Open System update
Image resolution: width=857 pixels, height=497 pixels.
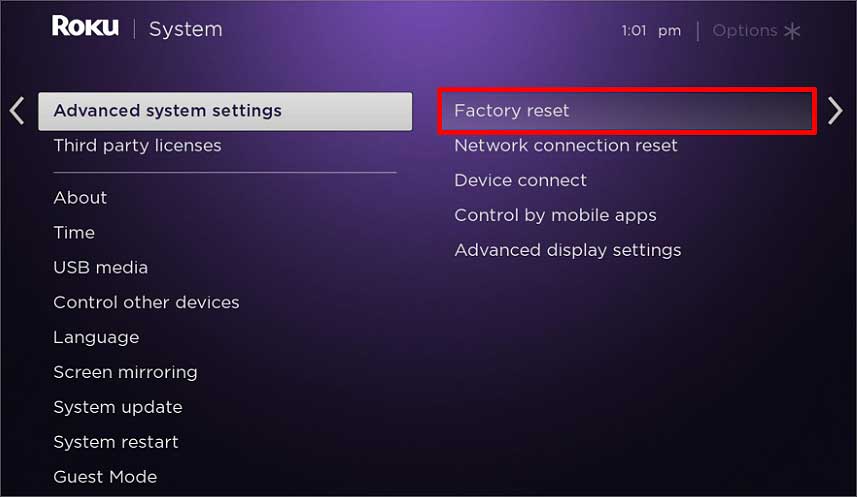point(117,407)
